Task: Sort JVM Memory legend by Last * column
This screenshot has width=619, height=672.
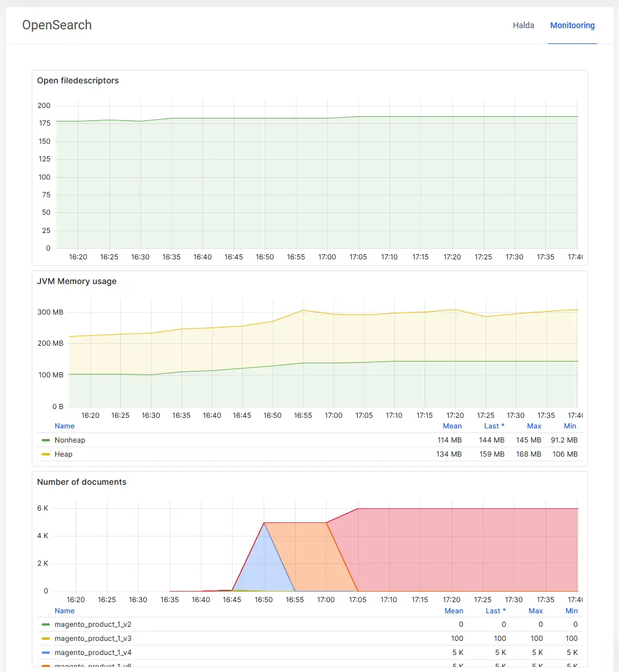Action: [x=494, y=426]
